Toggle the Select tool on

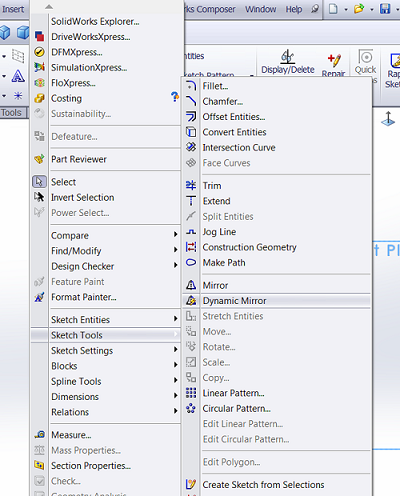[x=39, y=182]
